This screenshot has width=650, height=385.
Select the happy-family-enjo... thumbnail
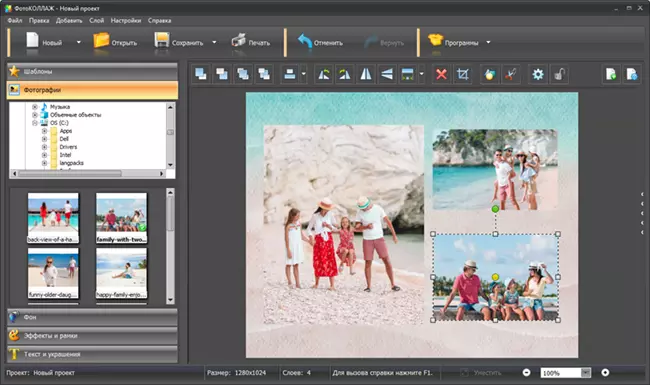[121, 273]
